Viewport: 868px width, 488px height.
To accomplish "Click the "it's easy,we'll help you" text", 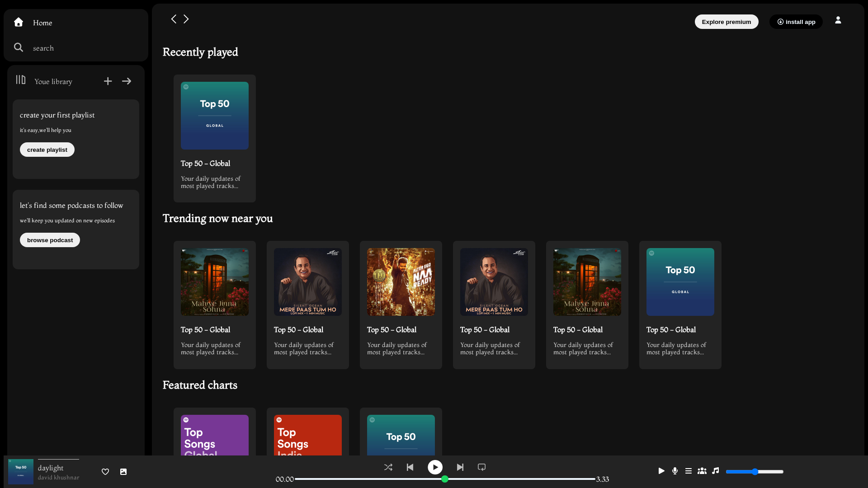I will [x=46, y=130].
